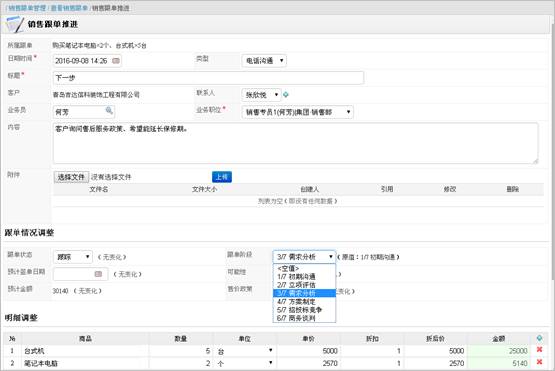Open the 查看销售跟单 breadcrumb link

coord(69,8)
